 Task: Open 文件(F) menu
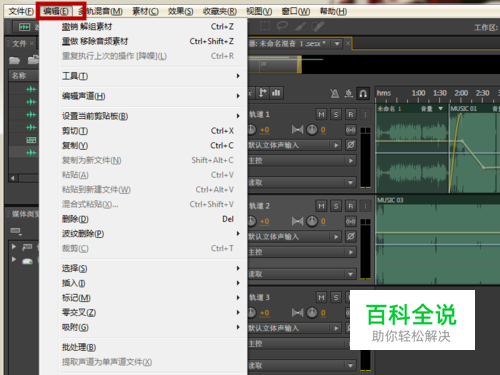21,12
